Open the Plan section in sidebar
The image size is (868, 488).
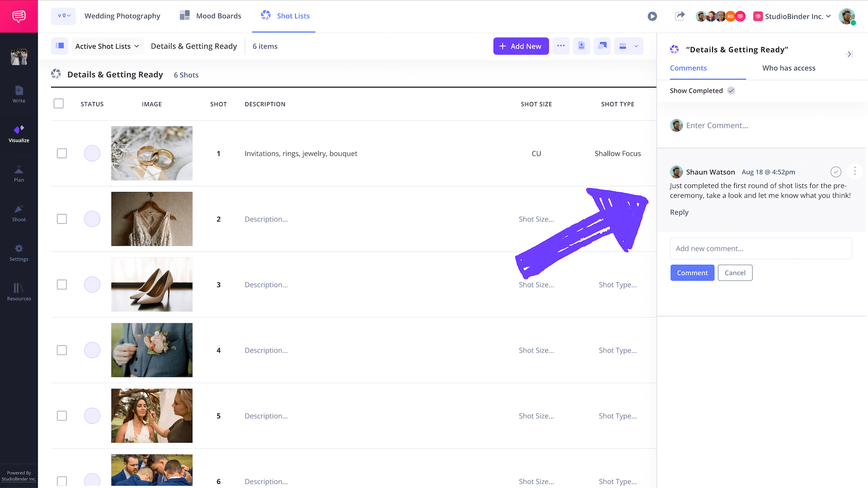tap(19, 174)
